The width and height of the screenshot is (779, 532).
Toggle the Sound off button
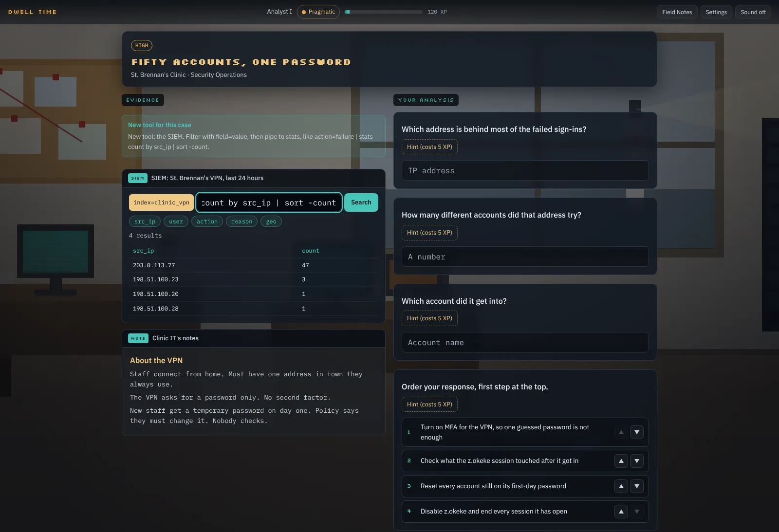tap(753, 12)
